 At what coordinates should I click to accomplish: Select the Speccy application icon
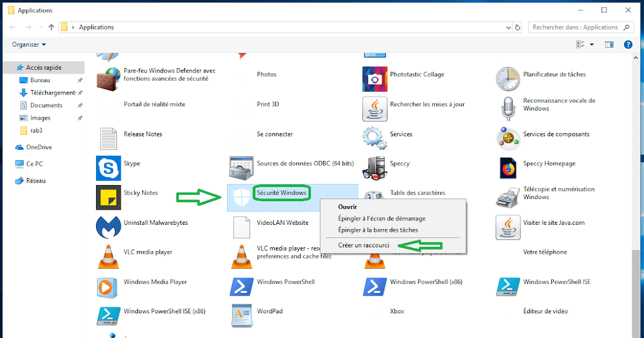coord(375,168)
